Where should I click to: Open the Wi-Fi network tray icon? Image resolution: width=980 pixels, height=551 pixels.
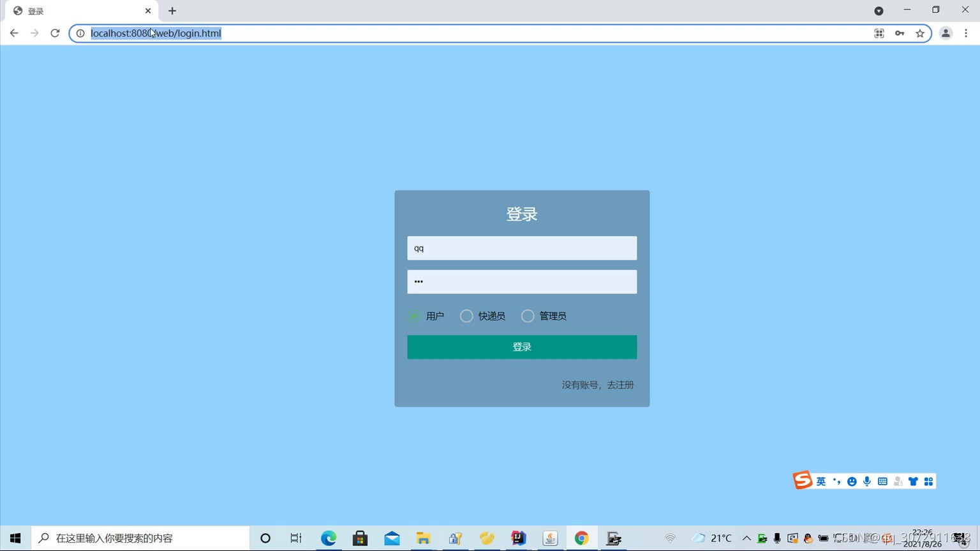click(670, 538)
